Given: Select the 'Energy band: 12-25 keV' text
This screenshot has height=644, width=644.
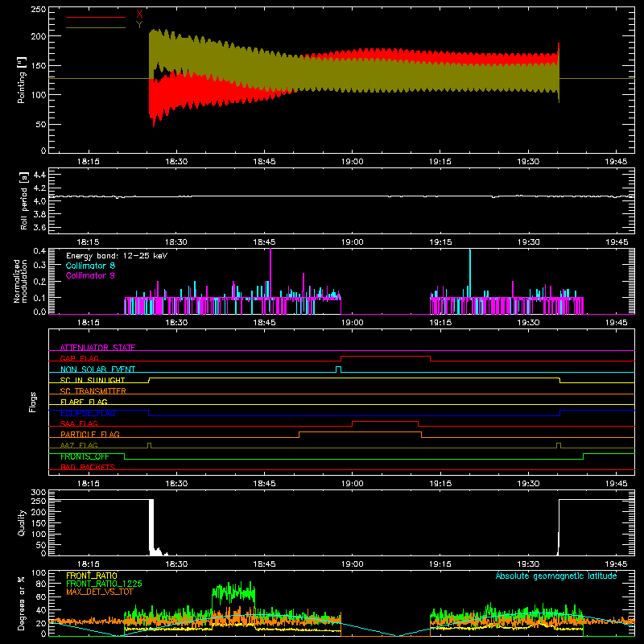Looking at the screenshot, I should click(117, 256).
